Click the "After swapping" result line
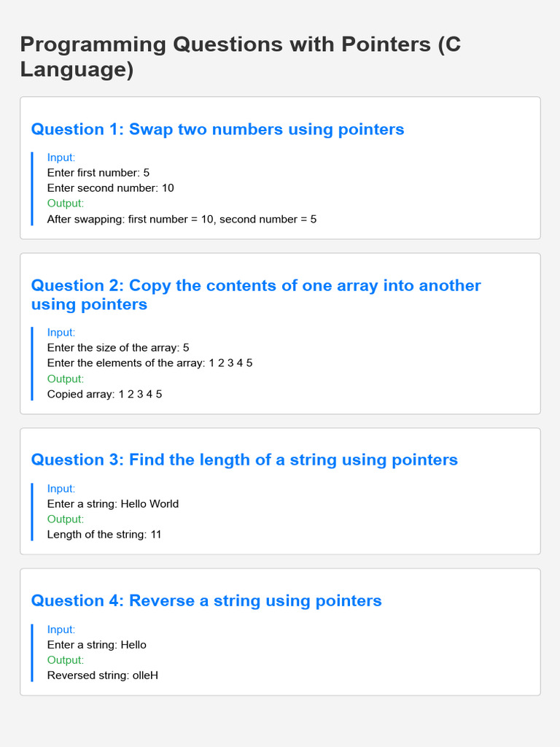 coord(182,219)
